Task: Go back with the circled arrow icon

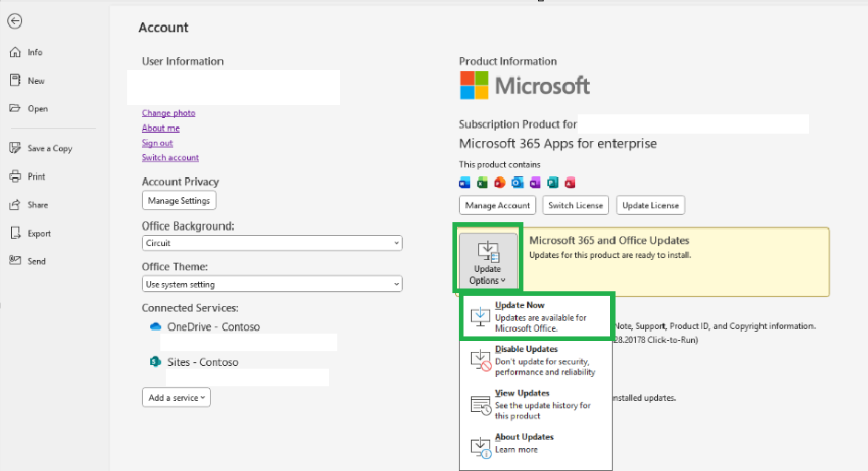Action: tap(15, 21)
